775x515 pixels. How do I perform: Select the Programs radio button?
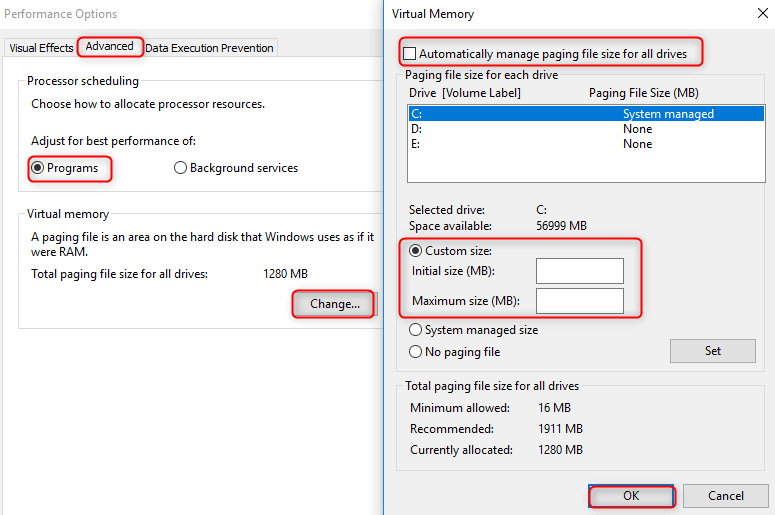coord(38,168)
